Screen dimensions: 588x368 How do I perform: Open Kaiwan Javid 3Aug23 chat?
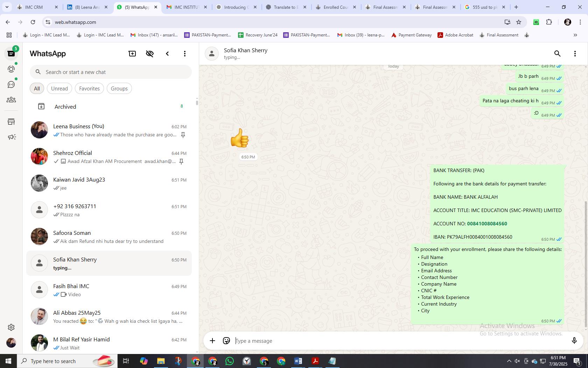tap(109, 183)
